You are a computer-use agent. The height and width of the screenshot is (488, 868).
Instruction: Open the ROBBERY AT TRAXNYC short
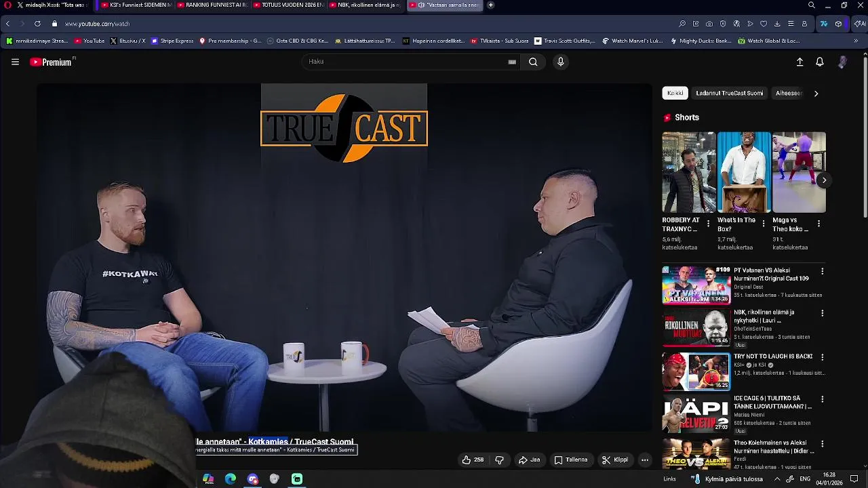click(688, 172)
